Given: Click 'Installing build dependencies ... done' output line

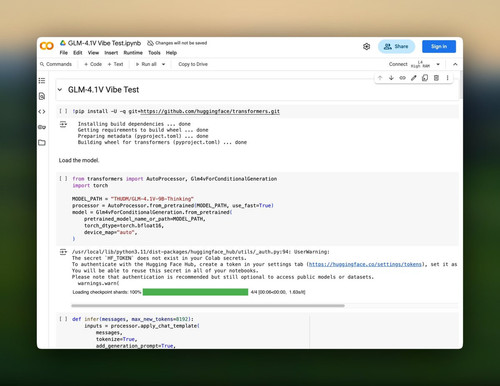Looking at the screenshot, I should (x=134, y=124).
